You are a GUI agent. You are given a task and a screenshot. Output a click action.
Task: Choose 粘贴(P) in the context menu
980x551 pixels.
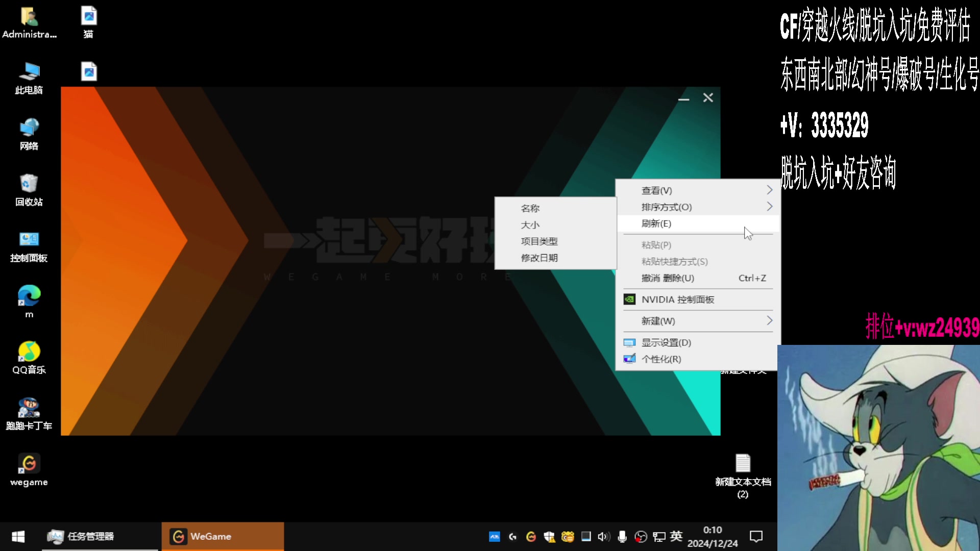tap(698, 245)
